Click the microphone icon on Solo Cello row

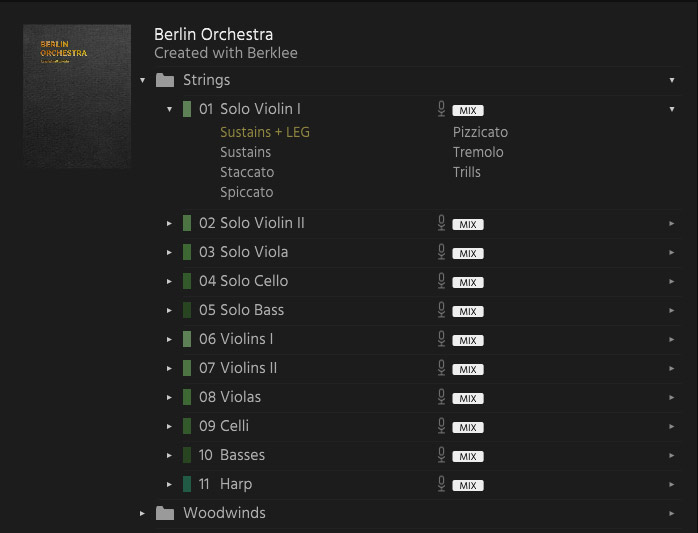click(x=441, y=282)
